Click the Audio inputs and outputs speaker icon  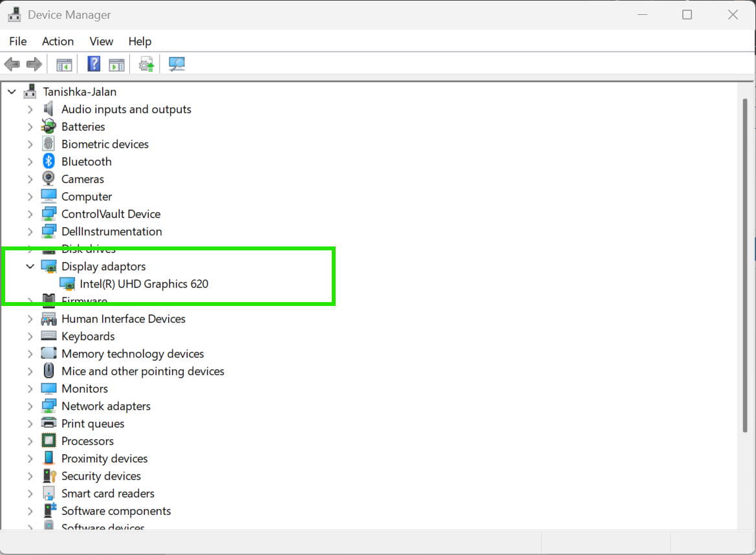[49, 109]
